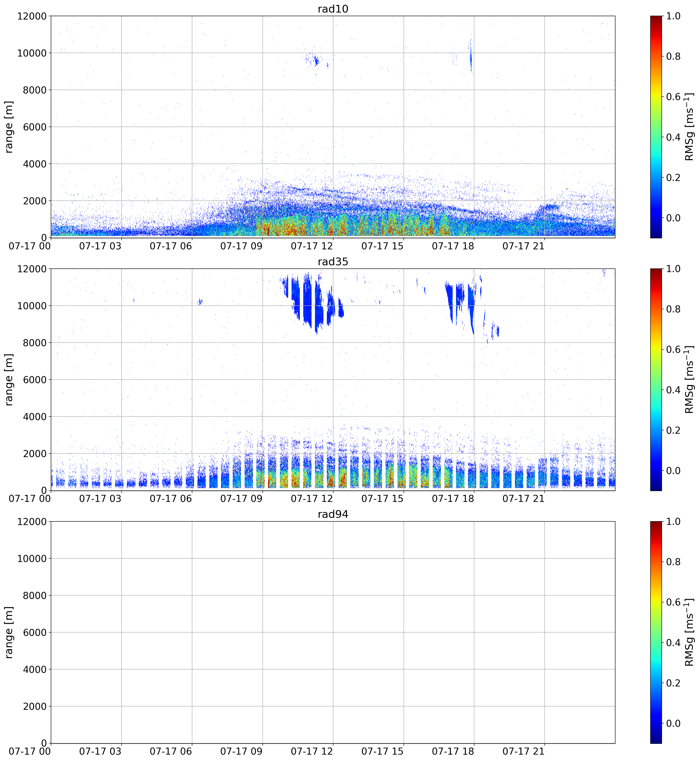The image size is (700, 761).
Task: Click the rad35 colorbar gradient
Action: pyautogui.click(x=656, y=380)
